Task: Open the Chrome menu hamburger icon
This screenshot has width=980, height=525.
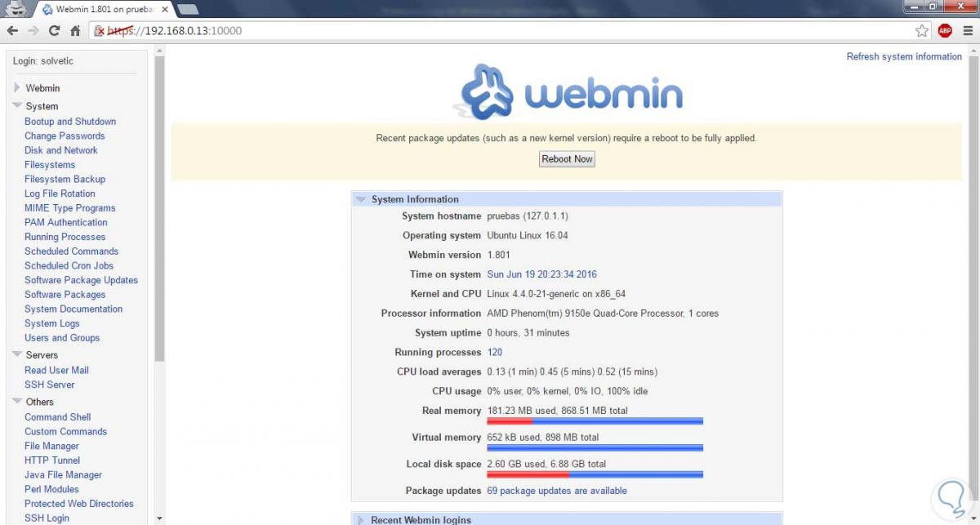Action: [x=967, y=31]
